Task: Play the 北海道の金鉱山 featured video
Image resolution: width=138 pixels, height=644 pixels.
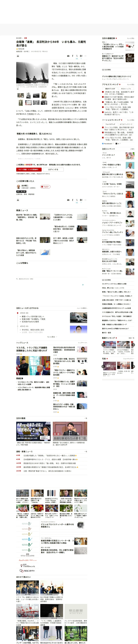Action: (33, 431)
